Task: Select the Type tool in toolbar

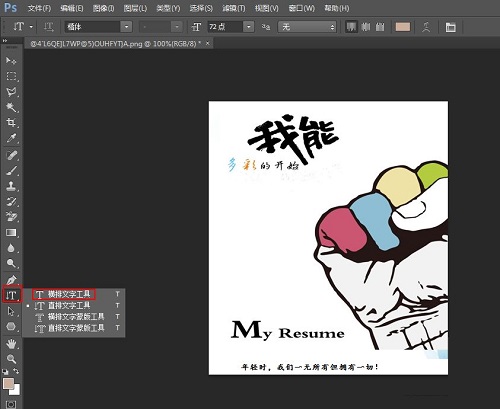Action: [12, 295]
